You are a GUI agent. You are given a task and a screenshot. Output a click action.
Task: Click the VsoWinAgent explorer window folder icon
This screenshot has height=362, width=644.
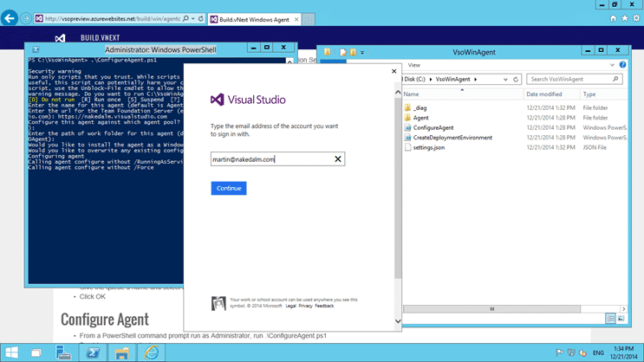point(328,52)
